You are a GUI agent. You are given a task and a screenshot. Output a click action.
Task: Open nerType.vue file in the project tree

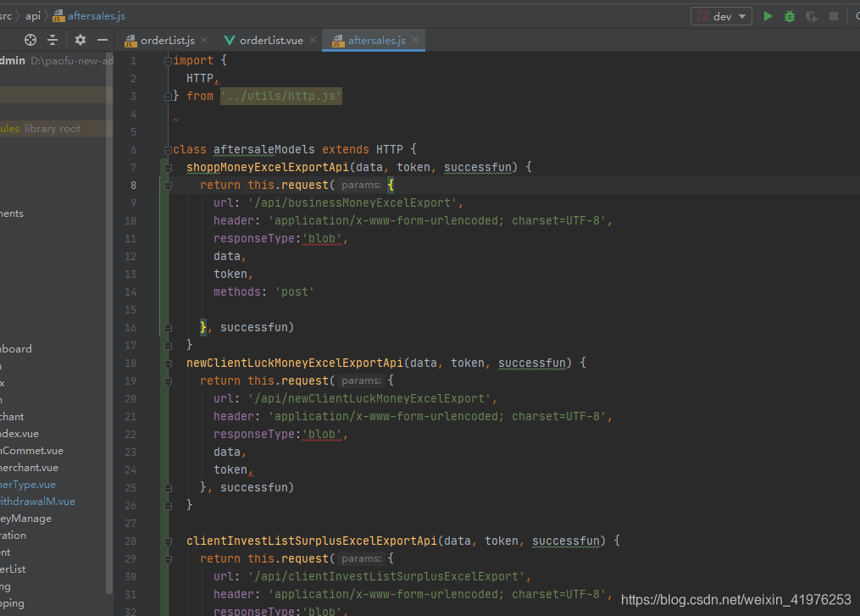(27, 485)
